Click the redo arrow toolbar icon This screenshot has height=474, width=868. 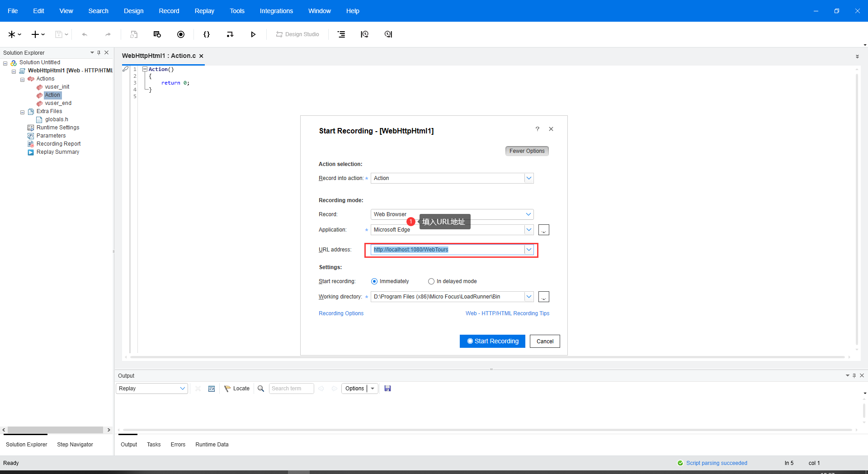click(108, 34)
